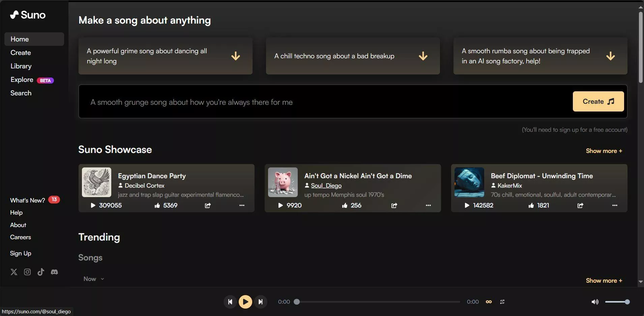Play the Egyptian Dance Party track
The image size is (644, 316).
[93, 206]
